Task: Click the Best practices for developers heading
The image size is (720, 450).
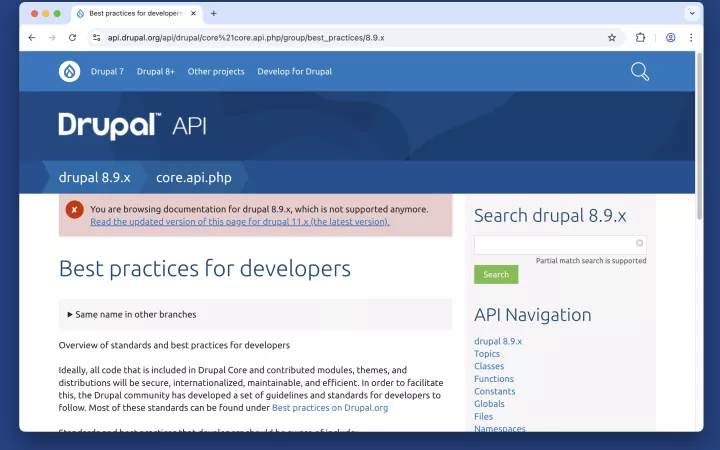Action: (205, 269)
